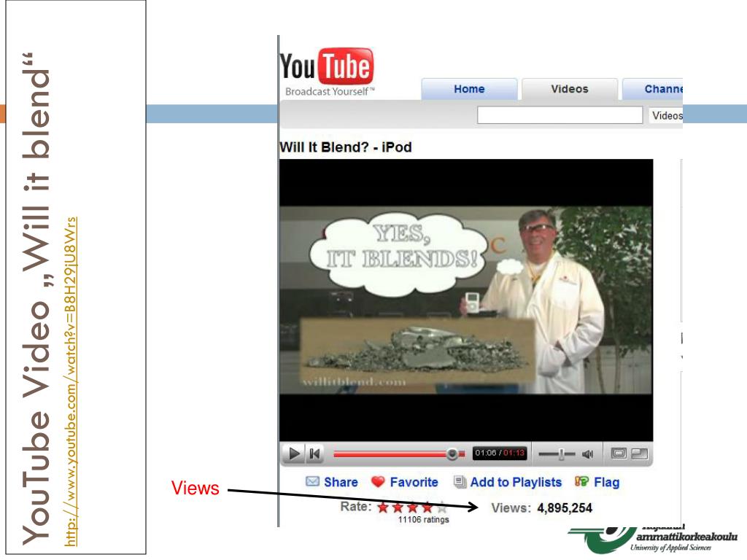Open the Home tab
This screenshot has height=560, width=747.
pyautogui.click(x=469, y=89)
